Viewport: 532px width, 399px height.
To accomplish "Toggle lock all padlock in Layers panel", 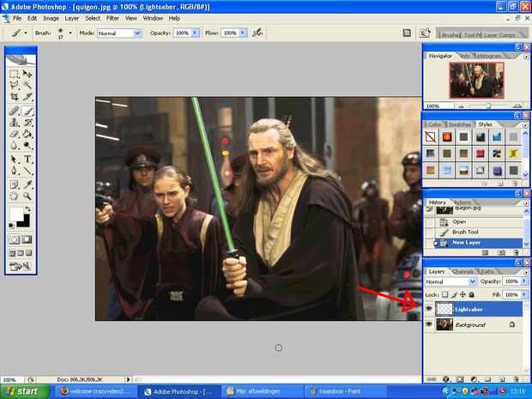I will point(471,294).
